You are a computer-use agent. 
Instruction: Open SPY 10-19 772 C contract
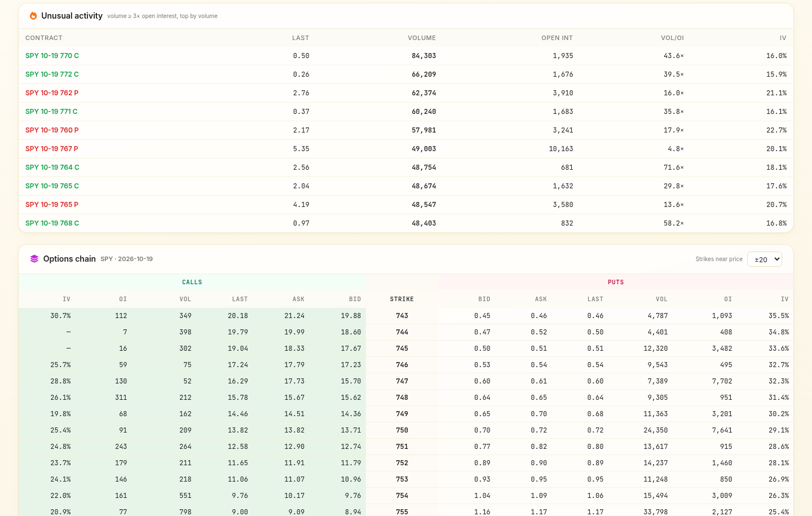coord(52,74)
